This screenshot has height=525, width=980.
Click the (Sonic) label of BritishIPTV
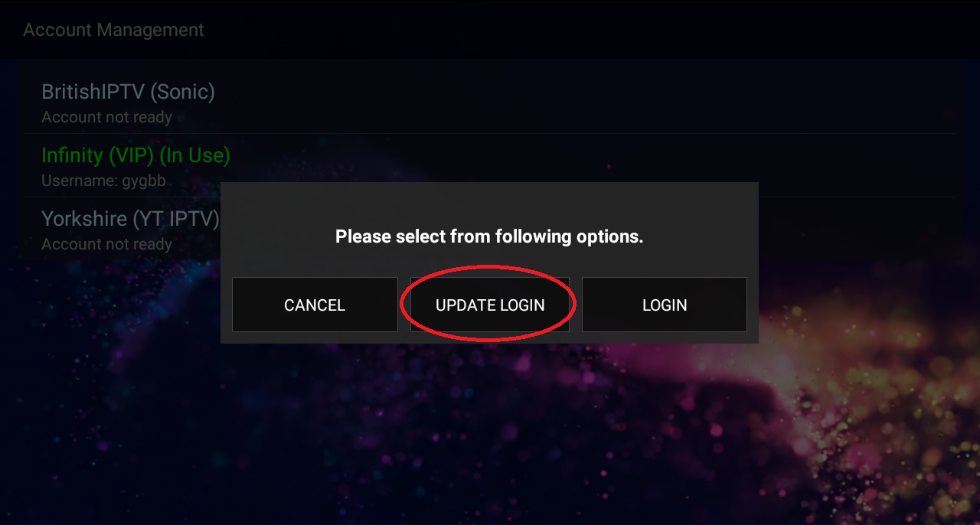coord(182,92)
